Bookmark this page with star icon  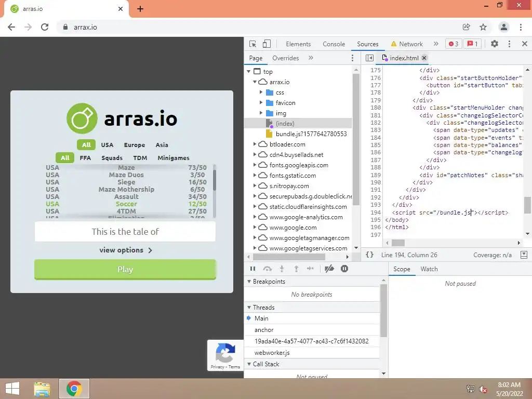[483, 27]
